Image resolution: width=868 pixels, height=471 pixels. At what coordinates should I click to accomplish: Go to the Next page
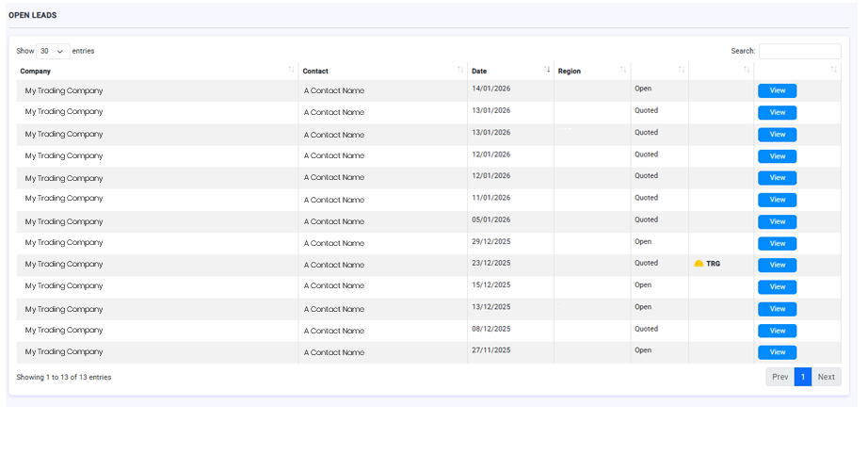pyautogui.click(x=826, y=377)
